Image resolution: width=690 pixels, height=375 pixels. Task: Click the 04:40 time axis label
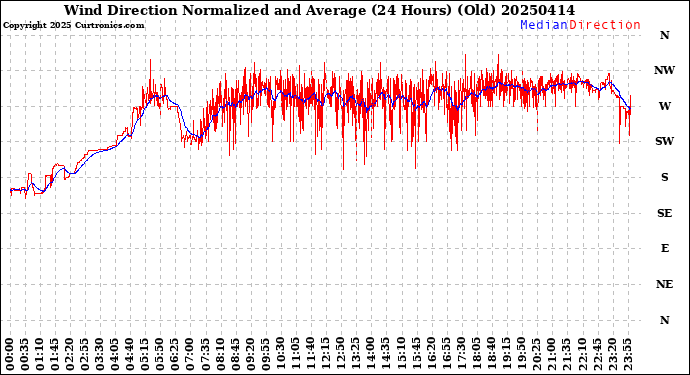point(130,354)
